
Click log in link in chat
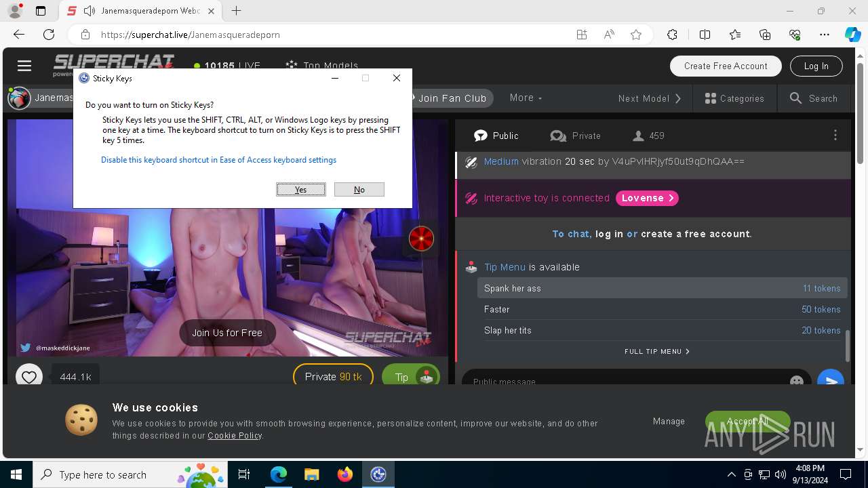609,234
